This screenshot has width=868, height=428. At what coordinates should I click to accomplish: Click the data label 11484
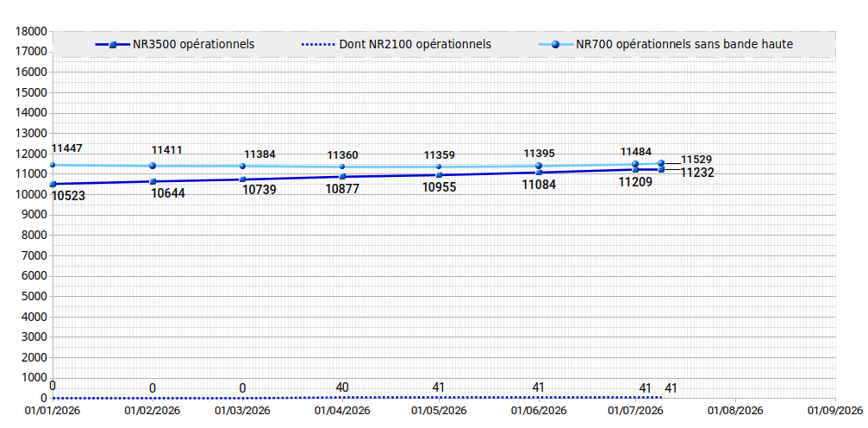(636, 151)
